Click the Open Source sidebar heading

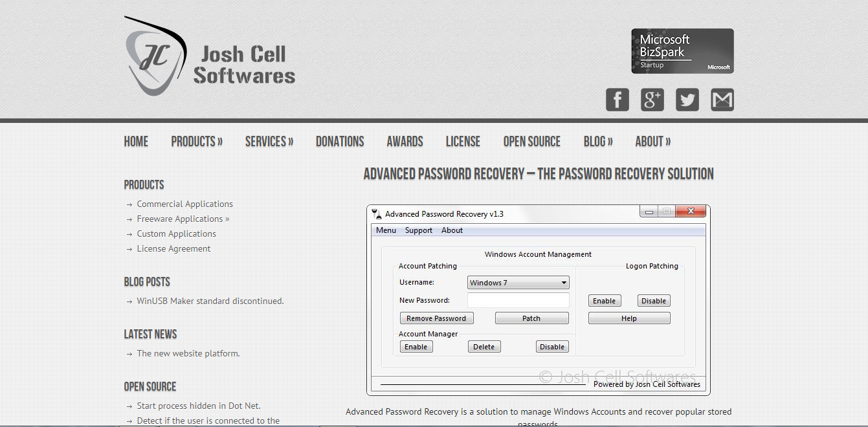(150, 387)
